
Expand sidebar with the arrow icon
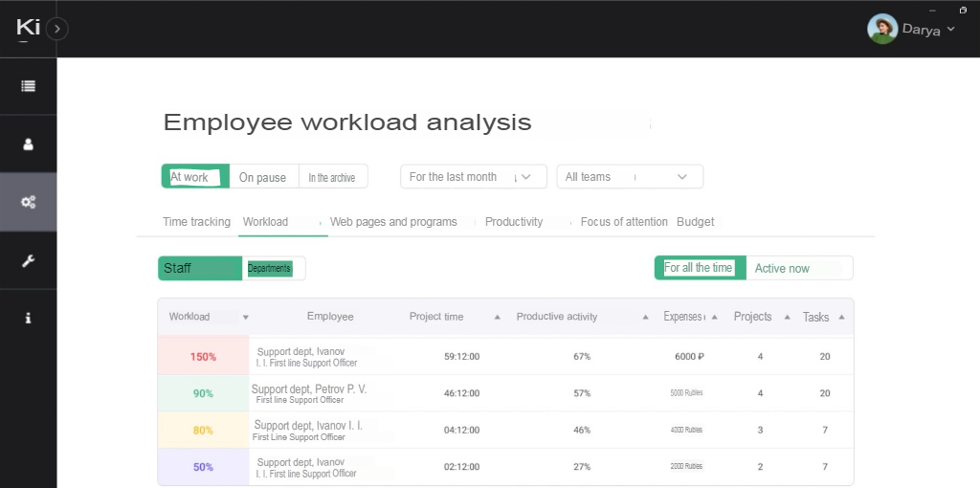click(57, 29)
